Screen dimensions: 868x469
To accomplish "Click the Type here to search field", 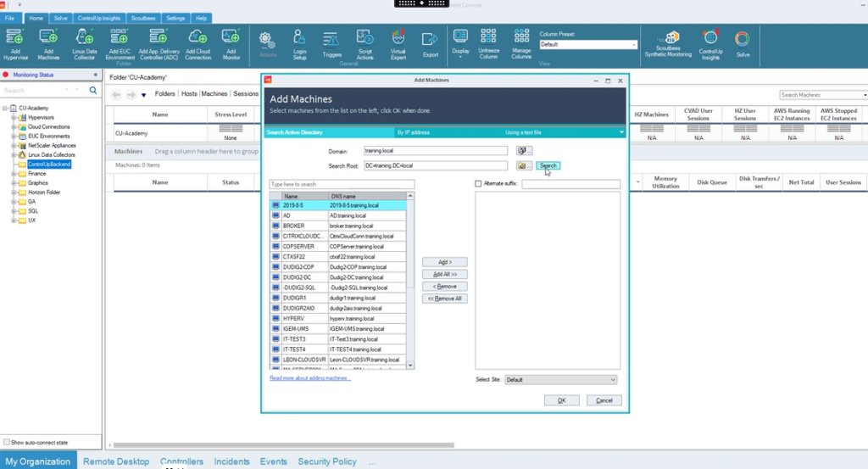I will 342,184.
